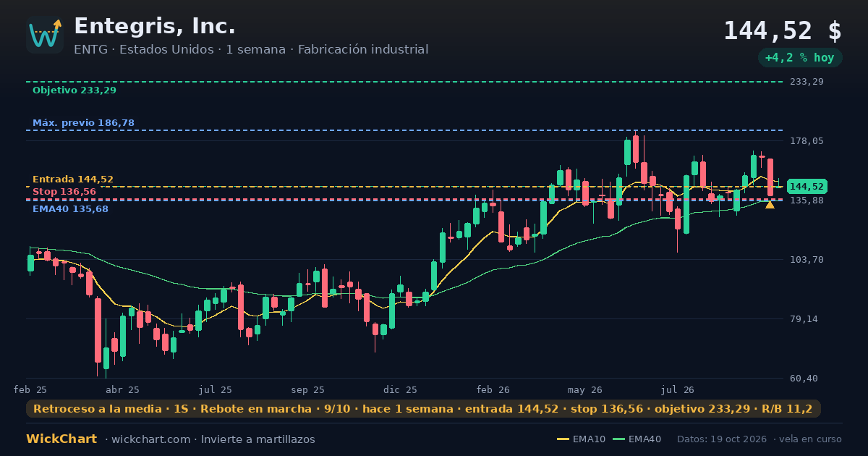Click the EMA40 135,68 chart label
This screenshot has width=868, height=456.
point(70,209)
